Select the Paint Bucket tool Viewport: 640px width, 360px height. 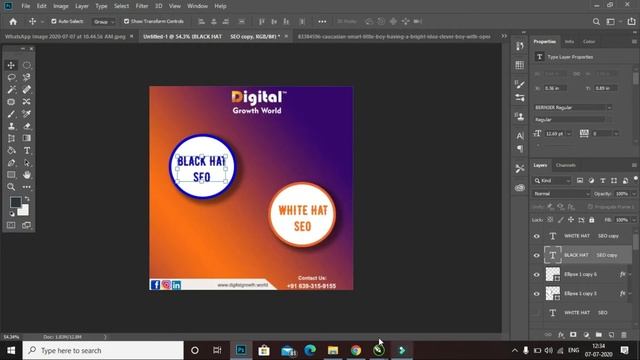point(11,151)
